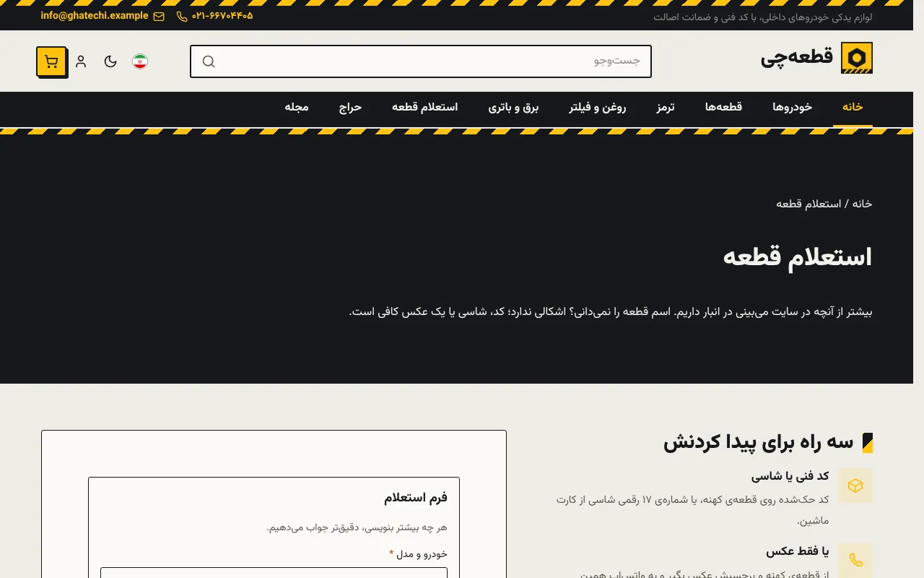Go to روغن و فیلتر category
This screenshot has width=924, height=578.
click(x=598, y=108)
